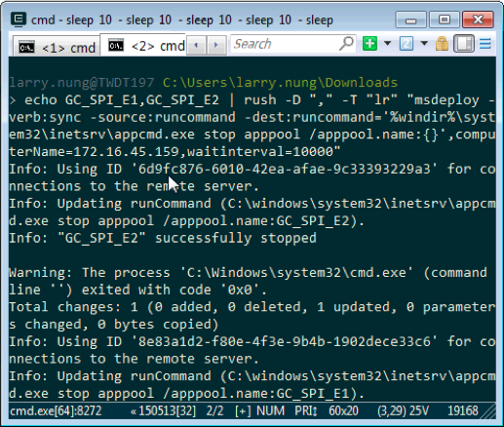504x427 pixels.
Task: Click the green plus new console icon
Action: click(369, 43)
